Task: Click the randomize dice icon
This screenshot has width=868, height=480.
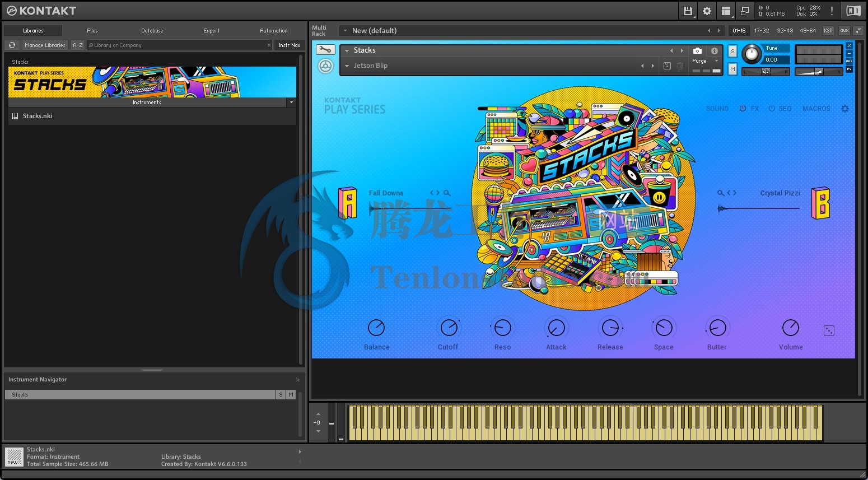Action: 829,331
